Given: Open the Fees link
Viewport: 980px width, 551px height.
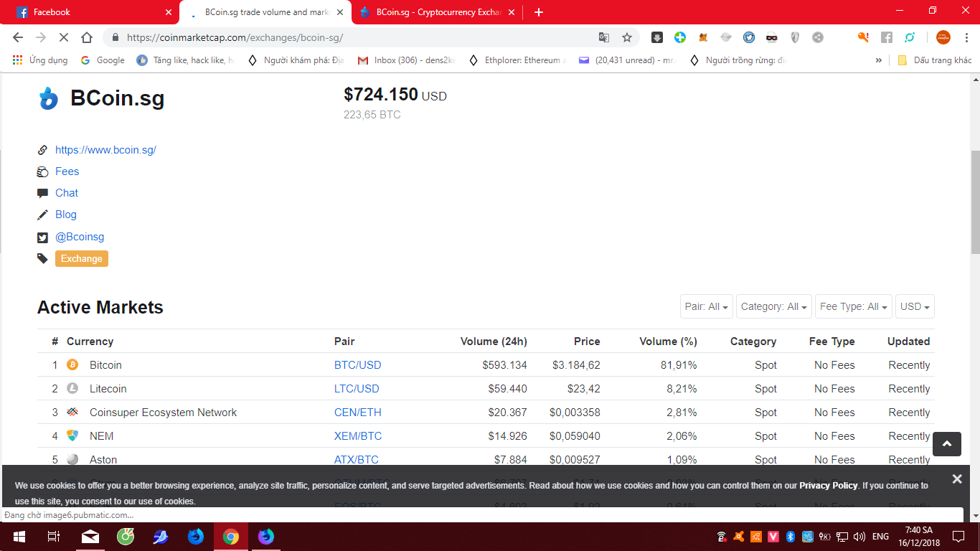Looking at the screenshot, I should click(x=67, y=171).
